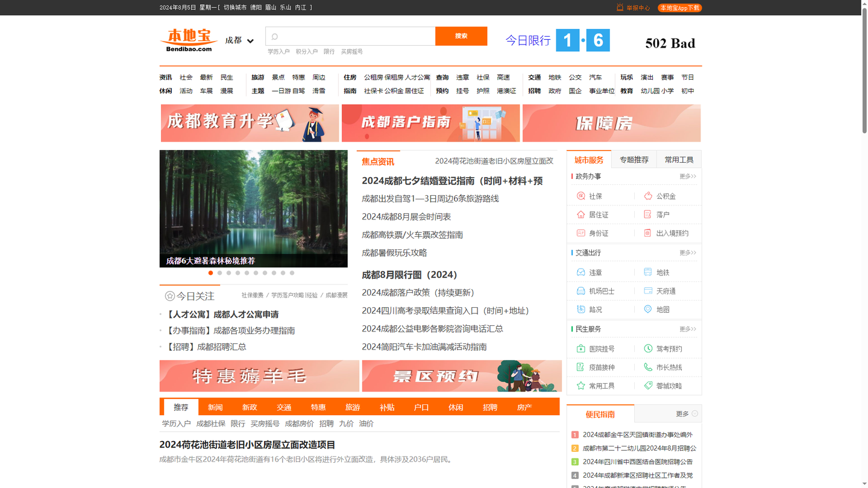
Task: Switch to 专题推荐 tab
Action: pos(634,160)
